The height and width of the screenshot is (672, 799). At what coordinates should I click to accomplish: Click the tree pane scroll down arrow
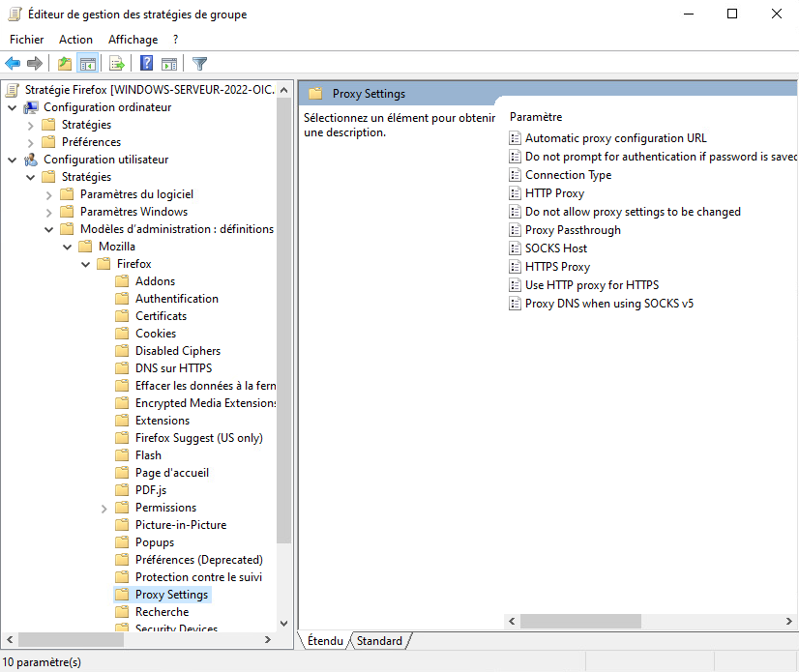click(x=283, y=623)
